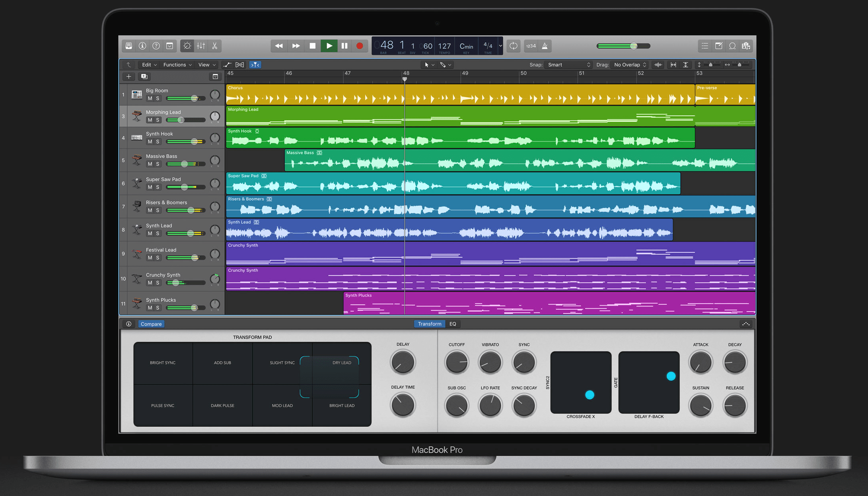Open the Functions dropdown above the tracks
The width and height of the screenshot is (868, 496).
pyautogui.click(x=177, y=64)
